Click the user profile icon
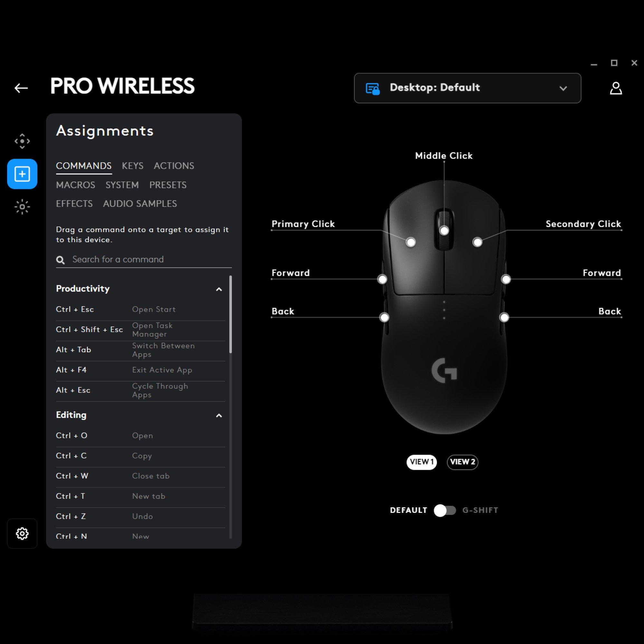 click(x=616, y=89)
